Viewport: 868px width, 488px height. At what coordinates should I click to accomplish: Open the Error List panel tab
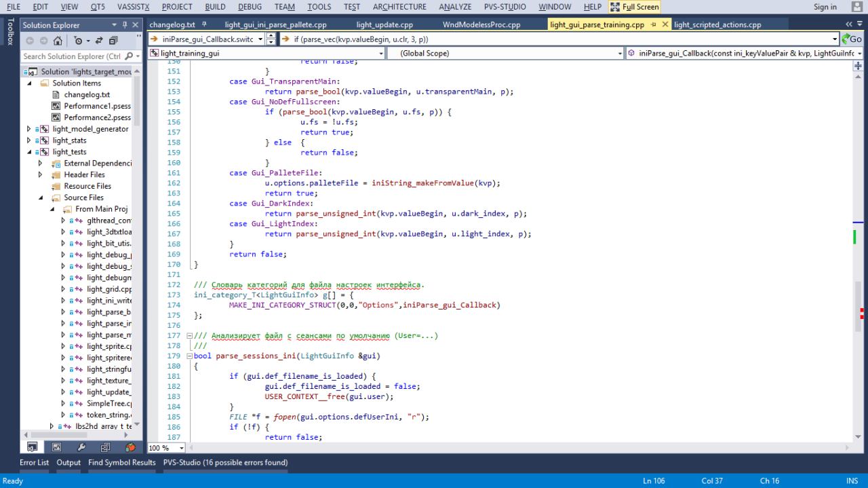click(x=35, y=463)
